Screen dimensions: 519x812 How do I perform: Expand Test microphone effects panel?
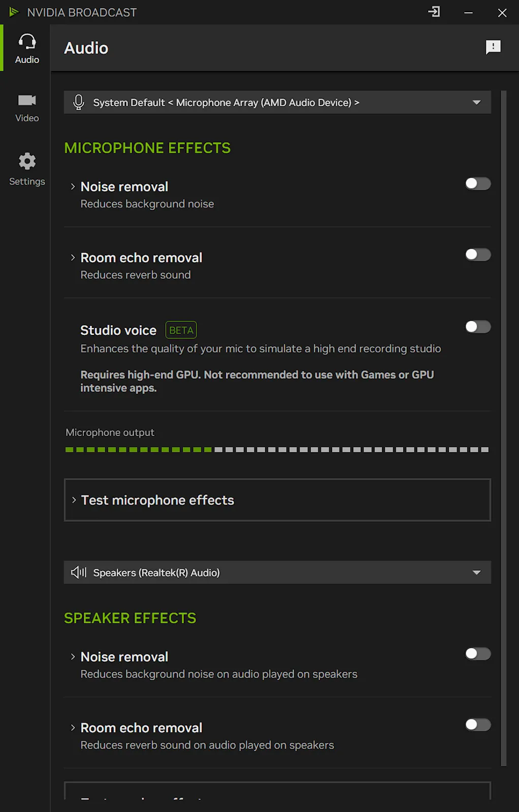point(277,500)
